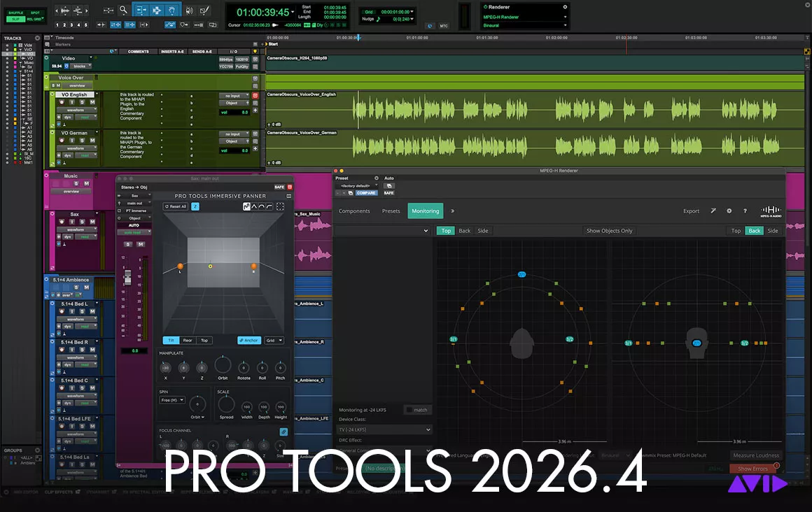Click the left orange panner object L
Viewport: 812px width, 512px height.
coord(180,266)
